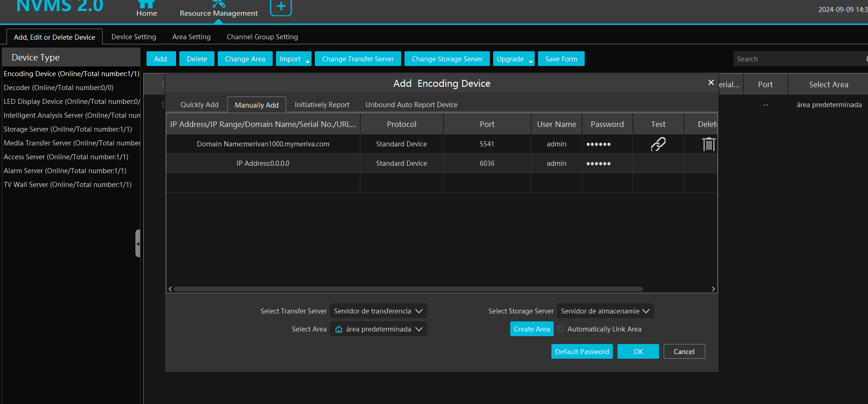Open the Select Storage Server dropdown

(x=605, y=311)
